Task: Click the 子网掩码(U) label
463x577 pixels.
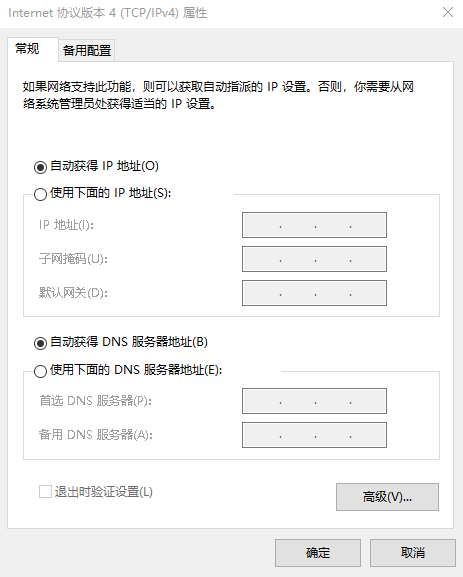Action: pyautogui.click(x=73, y=259)
